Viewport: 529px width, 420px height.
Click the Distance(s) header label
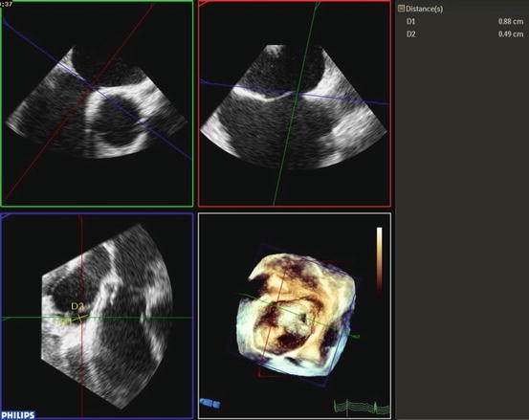(424, 9)
